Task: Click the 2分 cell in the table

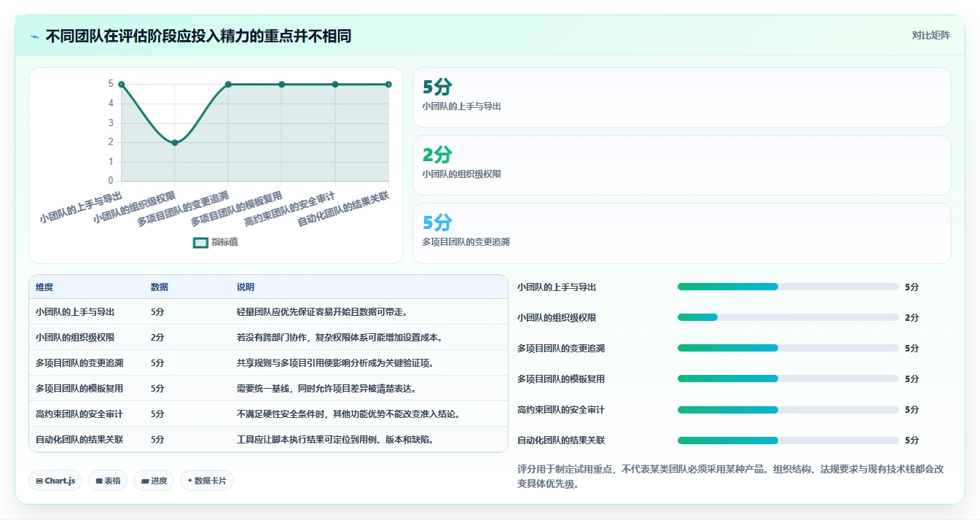Action: pos(157,338)
